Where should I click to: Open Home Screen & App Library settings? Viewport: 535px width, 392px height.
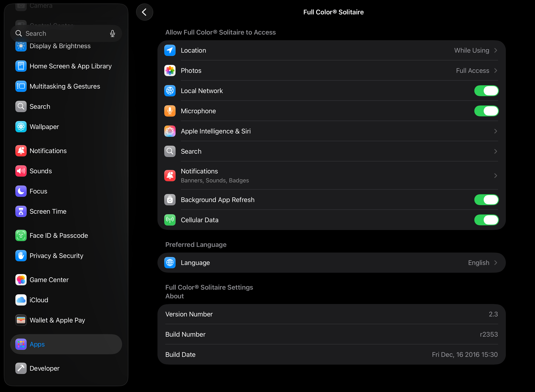66,66
